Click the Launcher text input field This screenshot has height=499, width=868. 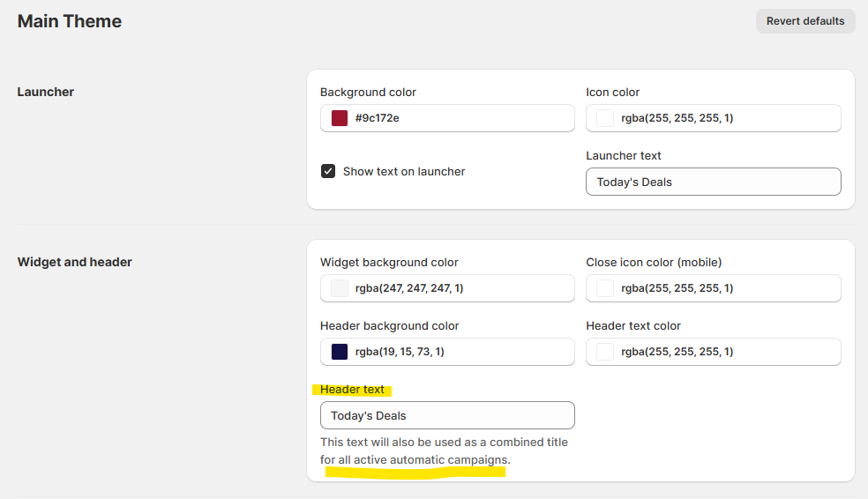pos(713,182)
